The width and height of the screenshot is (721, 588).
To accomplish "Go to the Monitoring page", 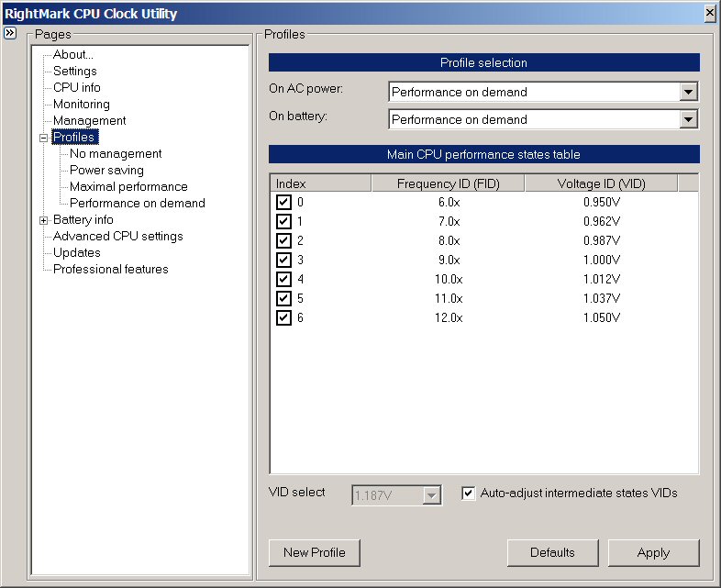I will (x=81, y=105).
